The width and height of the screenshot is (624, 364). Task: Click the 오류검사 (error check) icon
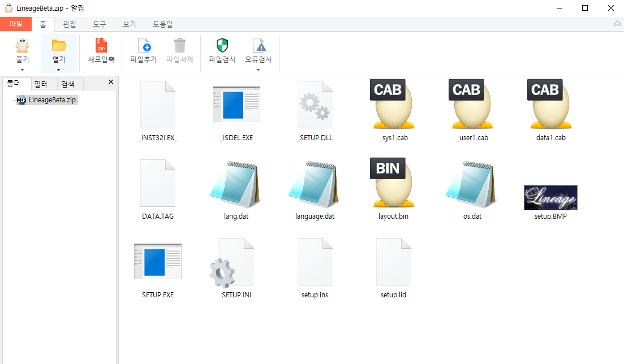click(x=259, y=45)
